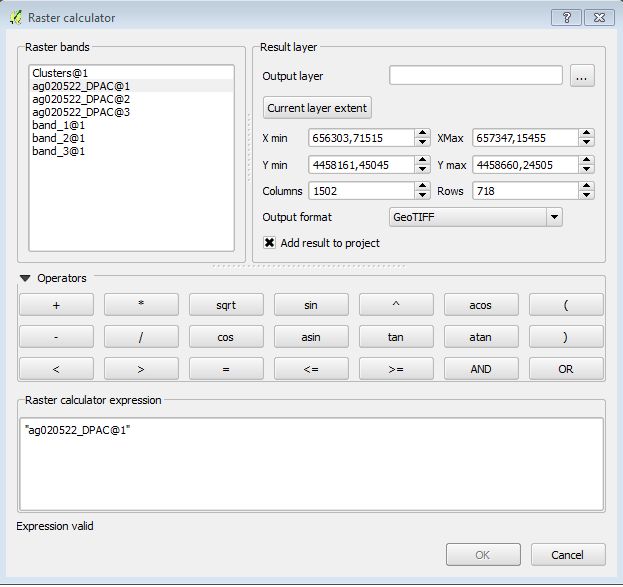
Task: Decrease X min with down arrow
Action: [x=422, y=142]
